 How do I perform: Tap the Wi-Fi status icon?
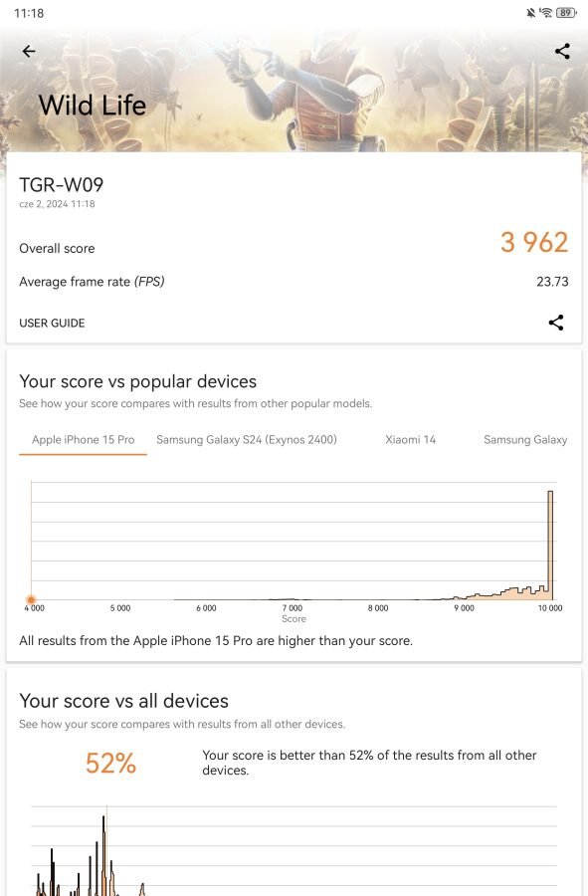coord(546,13)
